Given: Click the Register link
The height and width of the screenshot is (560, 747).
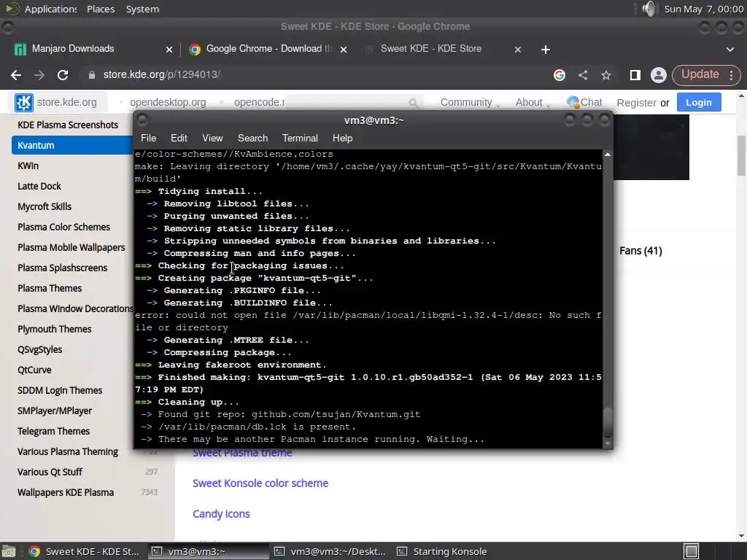Looking at the screenshot, I should tap(636, 103).
